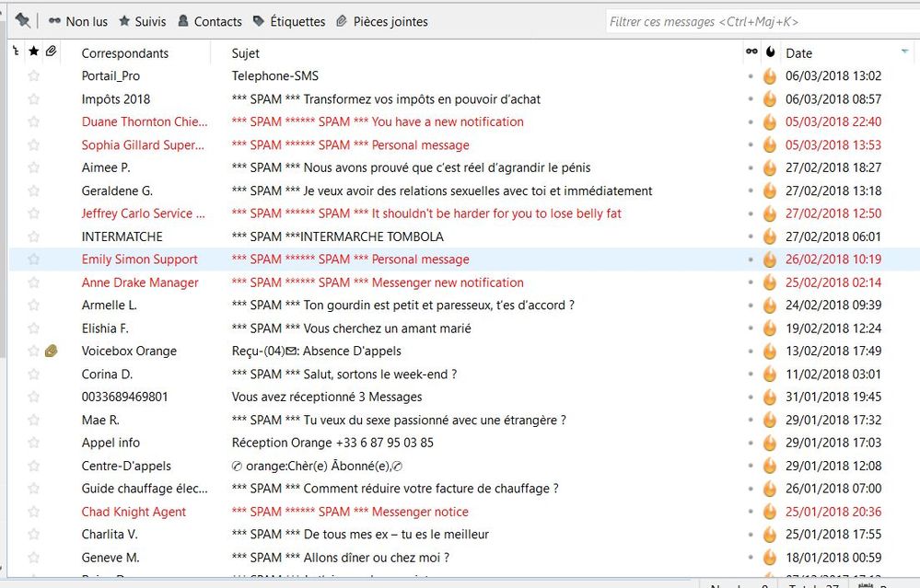920x588 pixels.
Task: Click the pin icon to keep filters applied
Action: coord(23,20)
